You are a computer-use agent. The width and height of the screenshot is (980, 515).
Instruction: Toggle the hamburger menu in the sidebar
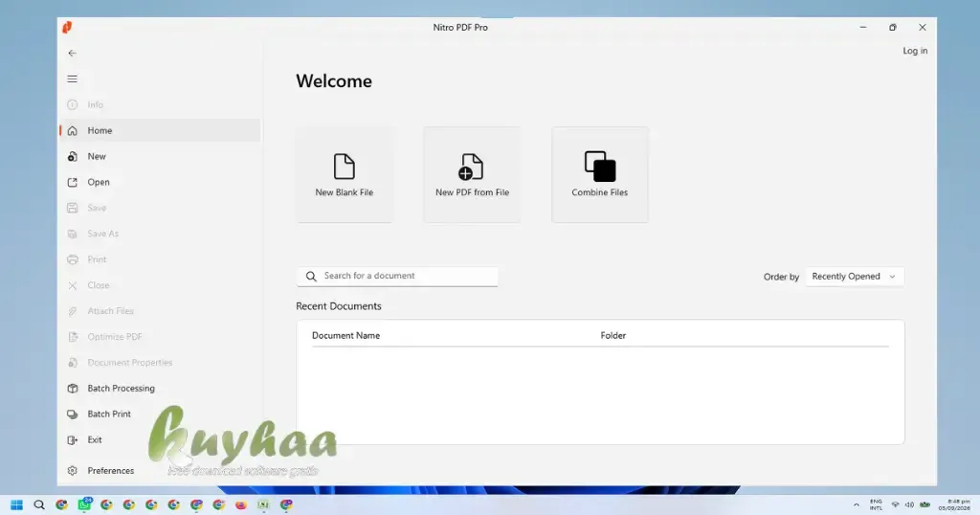pyautogui.click(x=73, y=78)
